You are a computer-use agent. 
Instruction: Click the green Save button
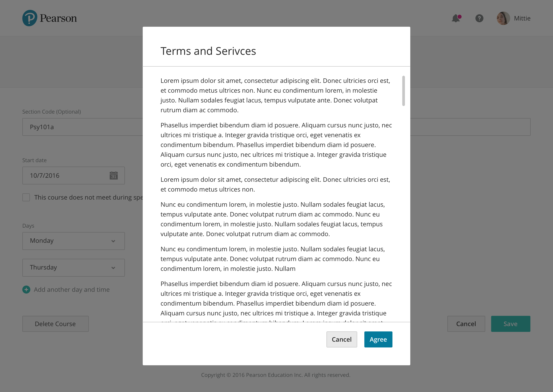pos(510,324)
